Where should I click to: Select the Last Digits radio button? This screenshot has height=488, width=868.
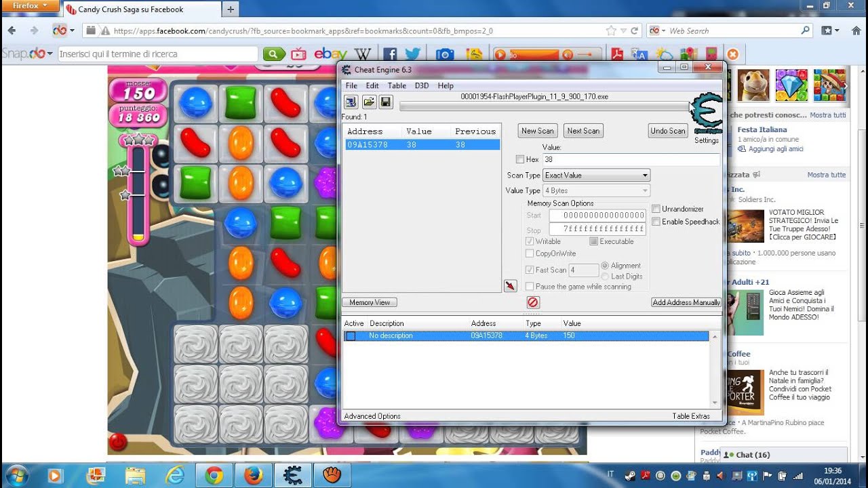[x=605, y=277]
